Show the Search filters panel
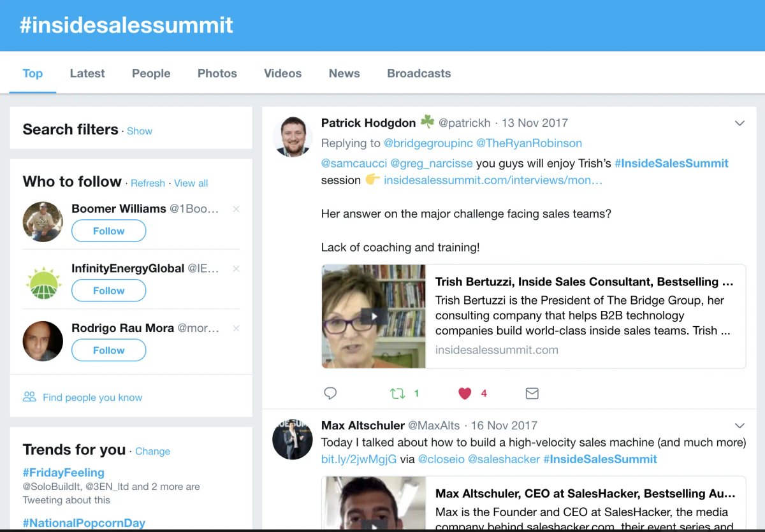 (x=140, y=131)
